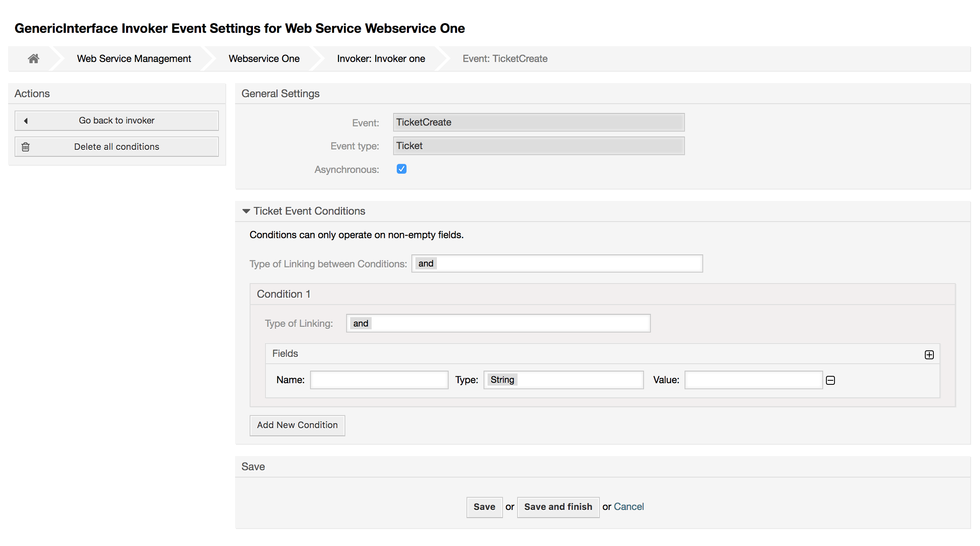The image size is (980, 546).
Task: Click the Go back to invoker button
Action: pos(116,120)
